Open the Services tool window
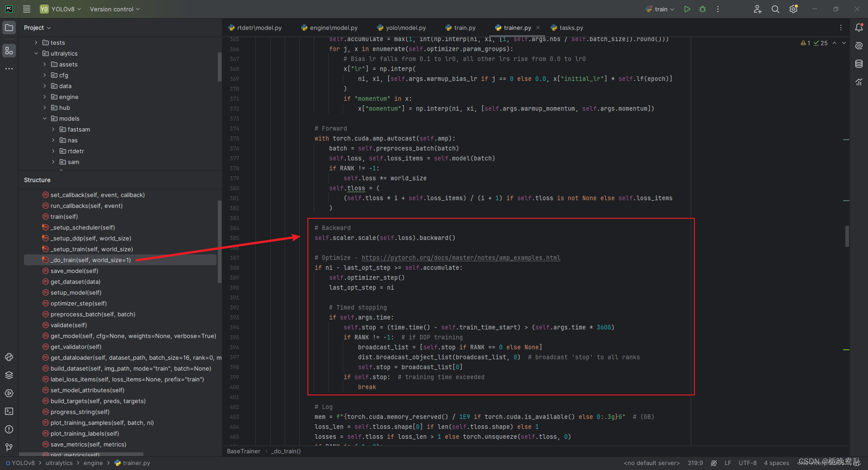 point(9,393)
